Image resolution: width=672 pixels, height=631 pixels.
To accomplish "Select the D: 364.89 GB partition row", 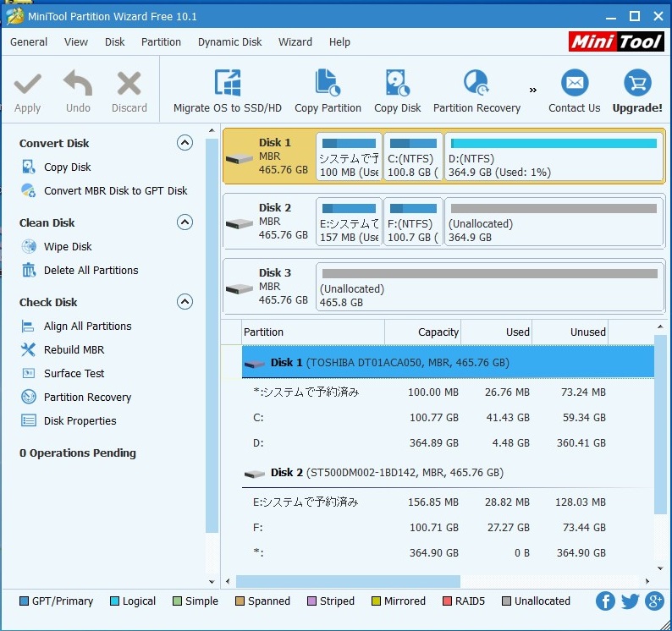I will tap(448, 442).
